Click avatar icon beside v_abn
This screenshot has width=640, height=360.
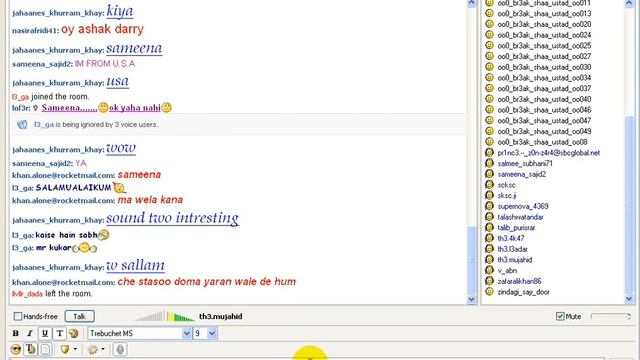pyautogui.click(x=489, y=270)
